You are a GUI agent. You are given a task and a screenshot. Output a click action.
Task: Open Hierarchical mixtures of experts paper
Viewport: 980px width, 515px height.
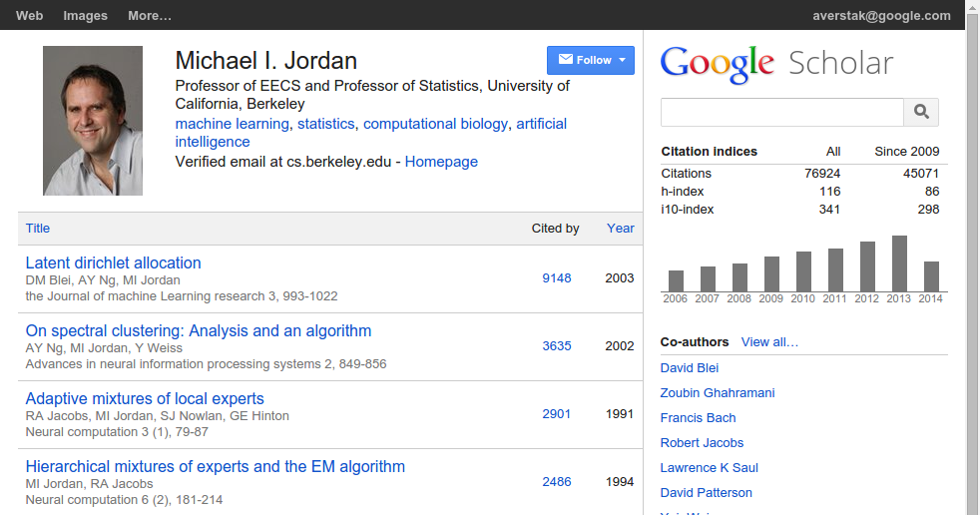tap(215, 467)
